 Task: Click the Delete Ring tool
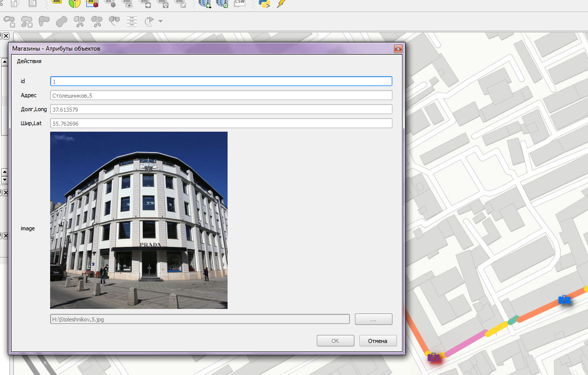(x=9, y=22)
